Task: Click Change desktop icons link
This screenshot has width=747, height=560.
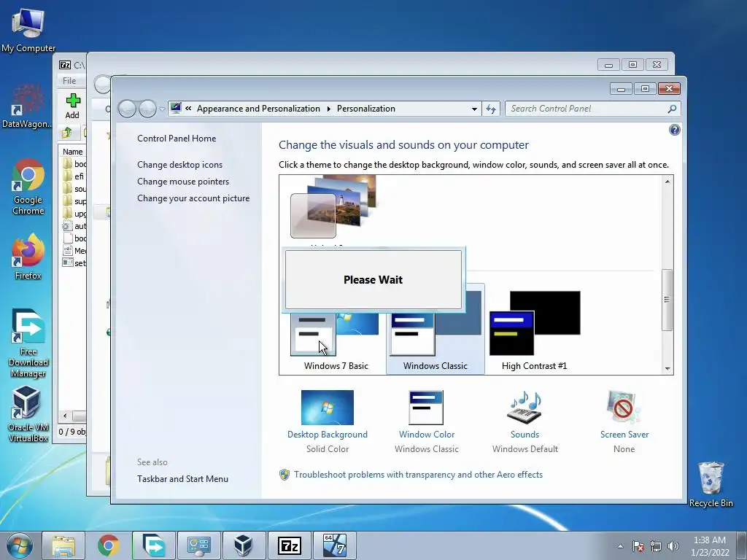Action: (x=179, y=164)
